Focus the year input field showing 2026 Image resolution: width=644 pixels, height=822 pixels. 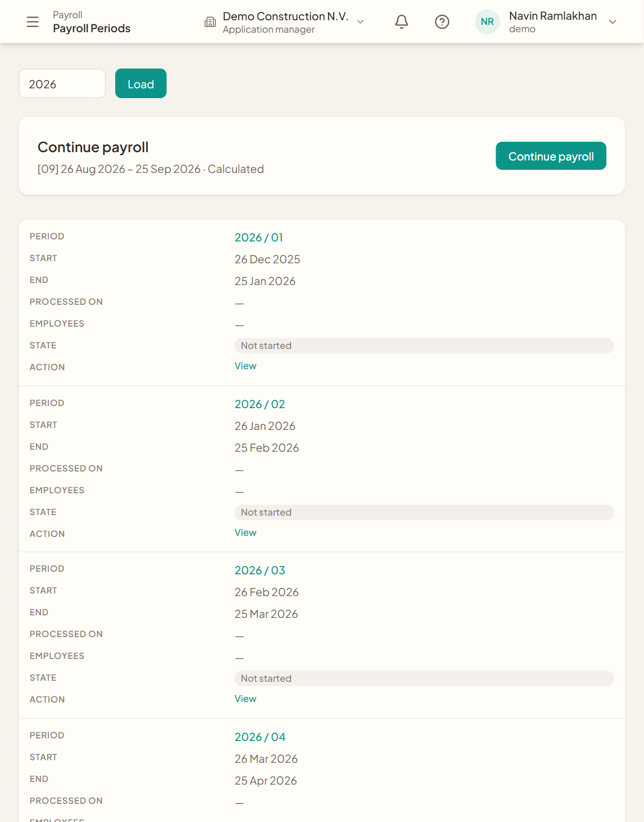62,84
